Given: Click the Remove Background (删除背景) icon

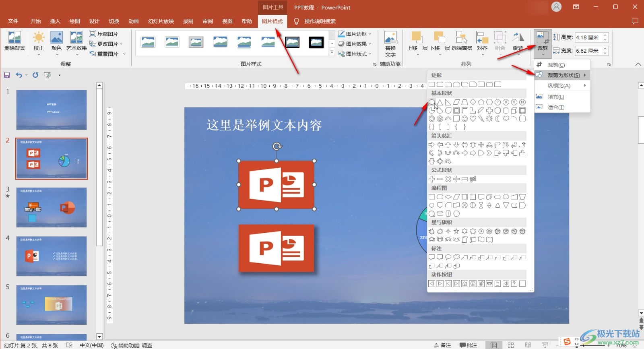Looking at the screenshot, I should 14,41.
